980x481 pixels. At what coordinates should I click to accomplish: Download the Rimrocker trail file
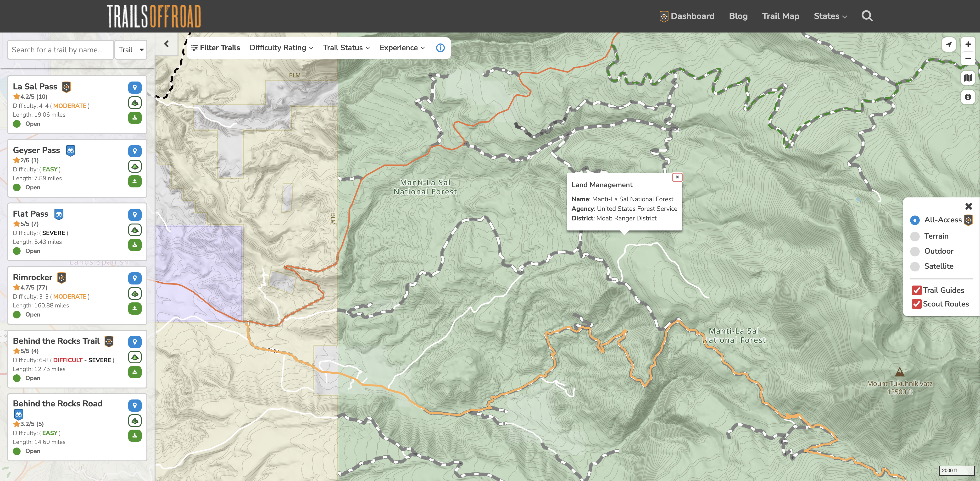(135, 308)
